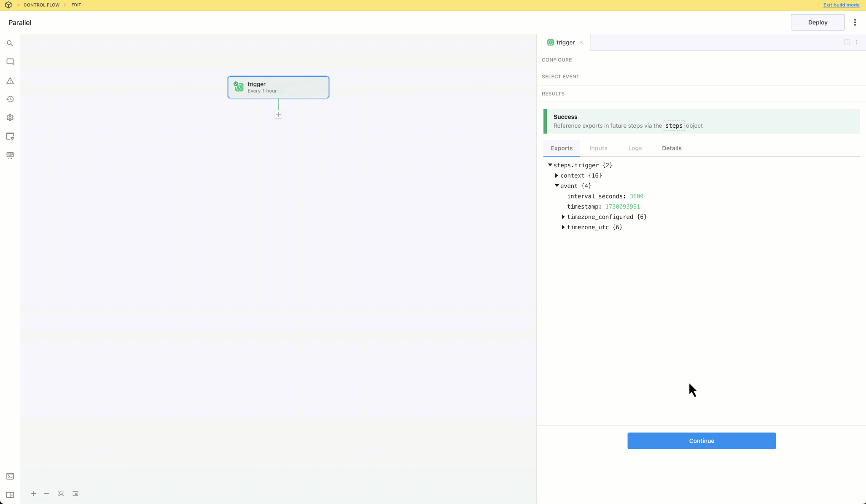This screenshot has width=866, height=504.
Task: Add a step below the trigger
Action: pyautogui.click(x=278, y=114)
